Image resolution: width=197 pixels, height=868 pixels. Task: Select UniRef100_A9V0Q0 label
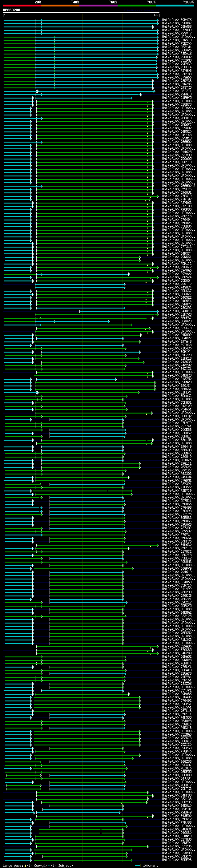[x=176, y=274]
